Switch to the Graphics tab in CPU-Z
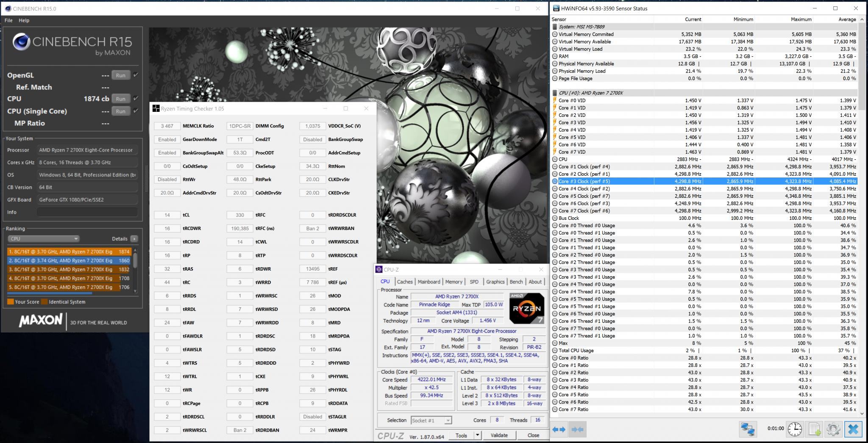This screenshot has width=868, height=443. [495, 282]
